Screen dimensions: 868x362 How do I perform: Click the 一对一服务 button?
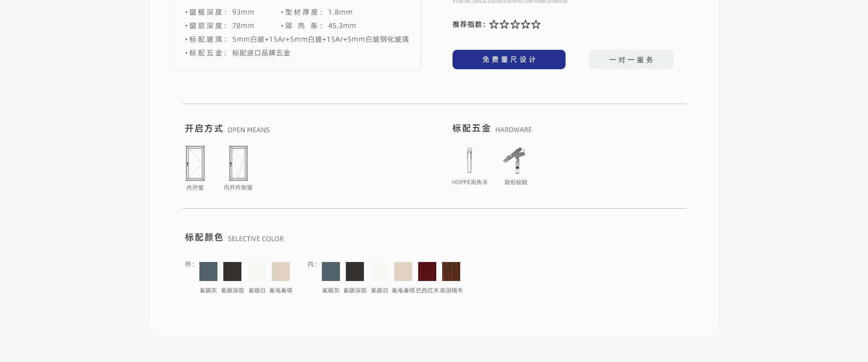click(x=631, y=59)
